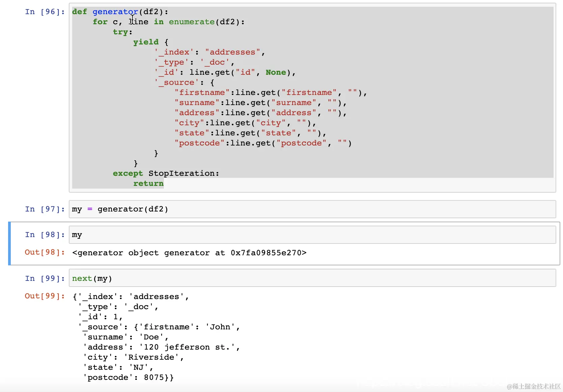Click the "postcode":line.get code line
The height and width of the screenshot is (392, 563).
click(263, 143)
